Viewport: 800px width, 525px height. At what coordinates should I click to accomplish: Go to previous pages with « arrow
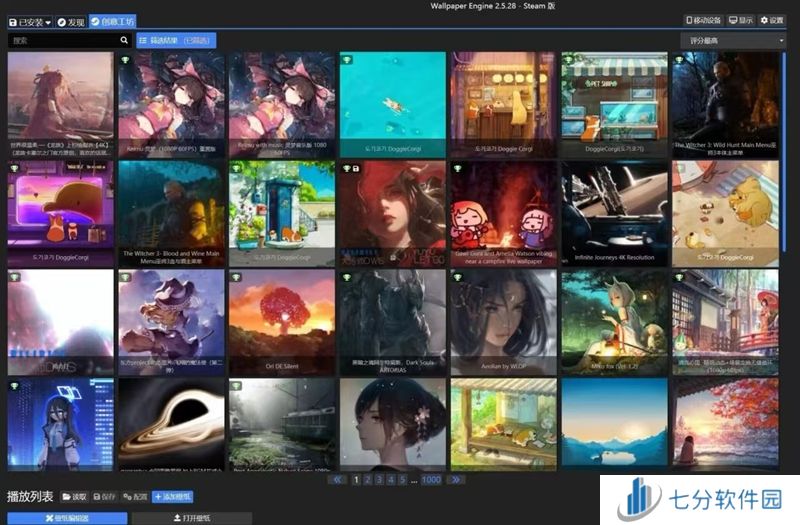point(337,480)
